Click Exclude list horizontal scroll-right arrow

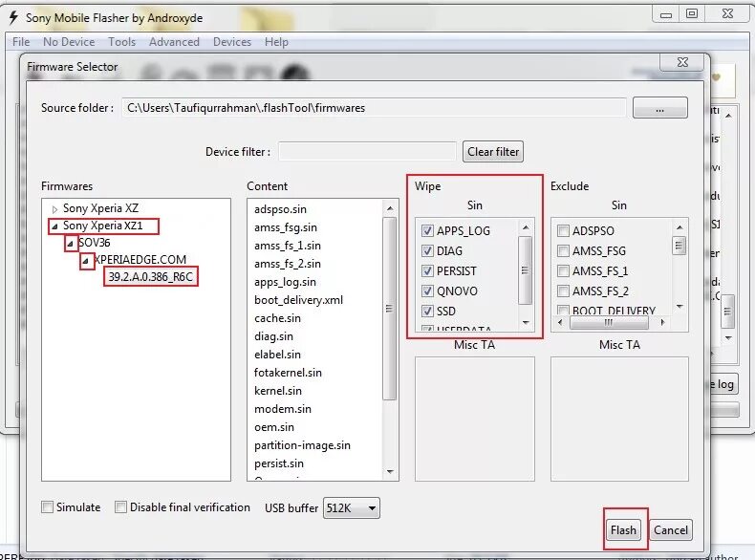point(663,322)
